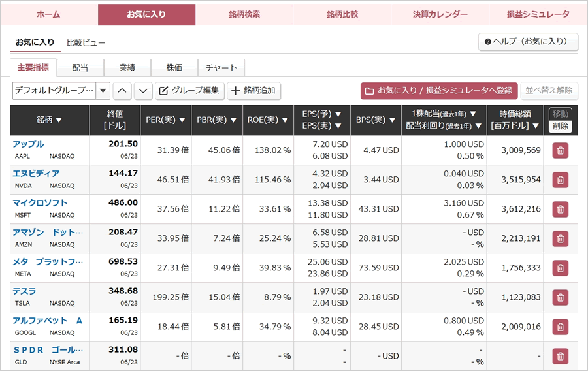
Task: Select the 3,612,216 market cap value
Action: coord(521,209)
